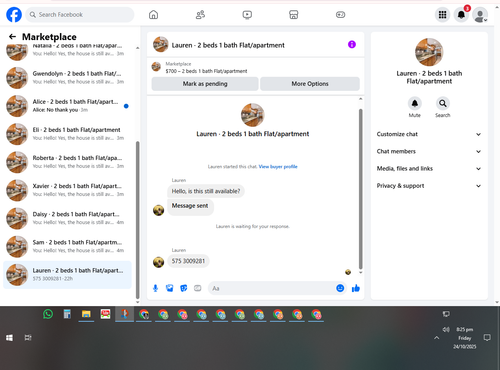Open the Friends icon in top navigation
The height and width of the screenshot is (370, 500).
pos(200,15)
